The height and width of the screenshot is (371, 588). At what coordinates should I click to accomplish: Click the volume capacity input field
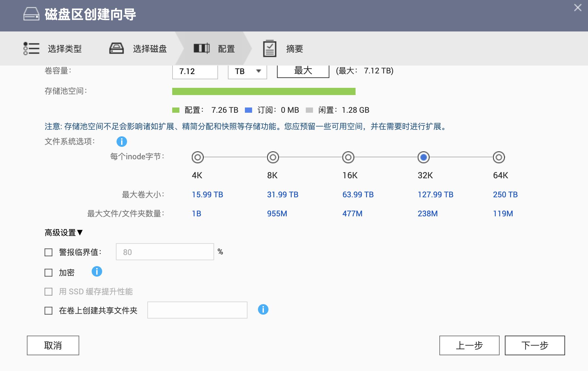[x=195, y=71]
